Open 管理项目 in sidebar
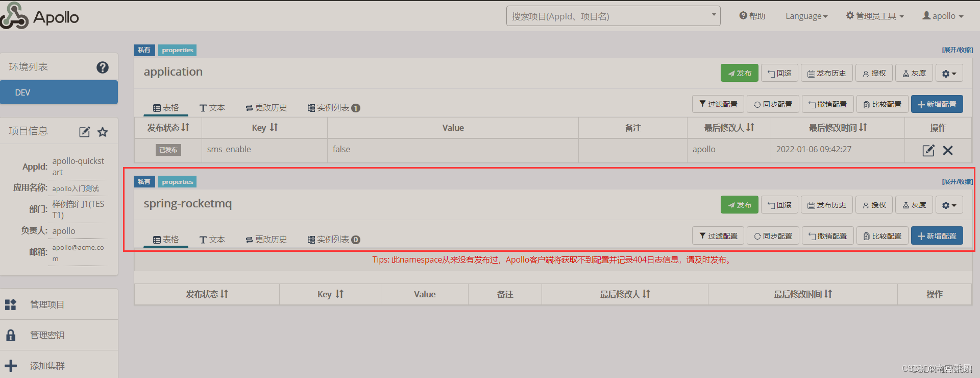980x378 pixels. point(59,304)
